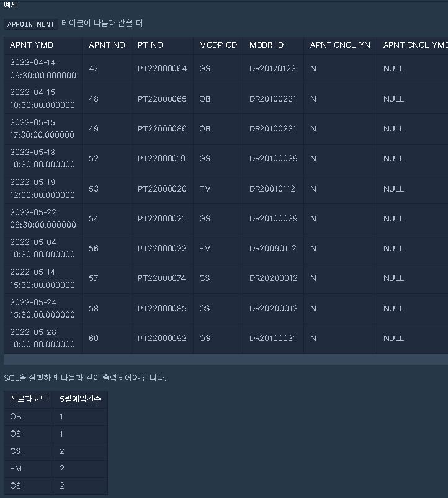The image size is (448, 498).
Task: Click the OS department code in row 60
Action: pos(205,338)
